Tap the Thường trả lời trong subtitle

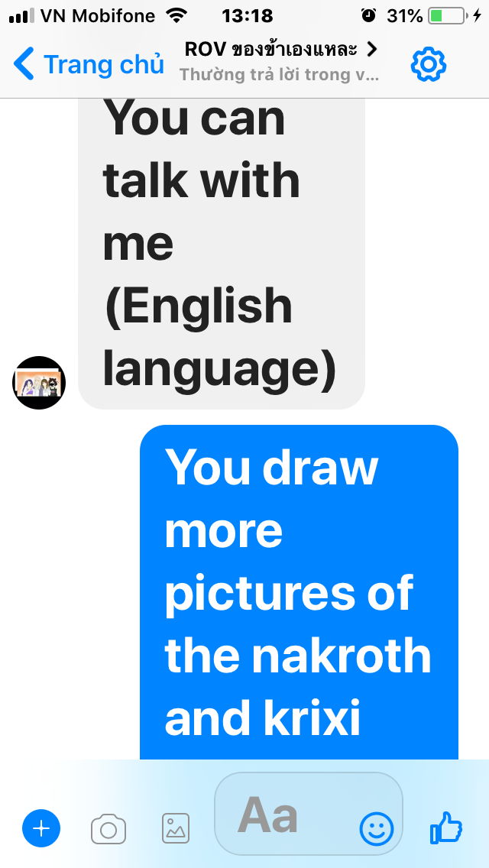pyautogui.click(x=279, y=75)
